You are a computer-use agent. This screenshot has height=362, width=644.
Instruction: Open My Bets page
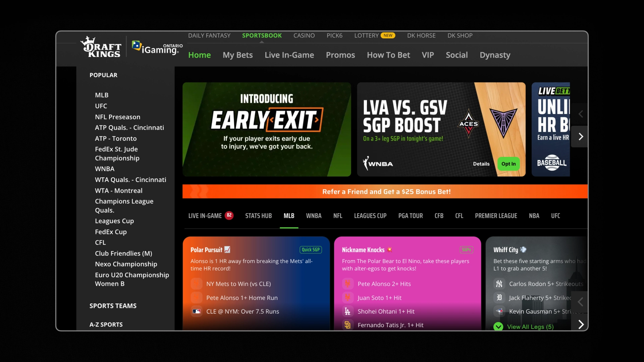238,55
